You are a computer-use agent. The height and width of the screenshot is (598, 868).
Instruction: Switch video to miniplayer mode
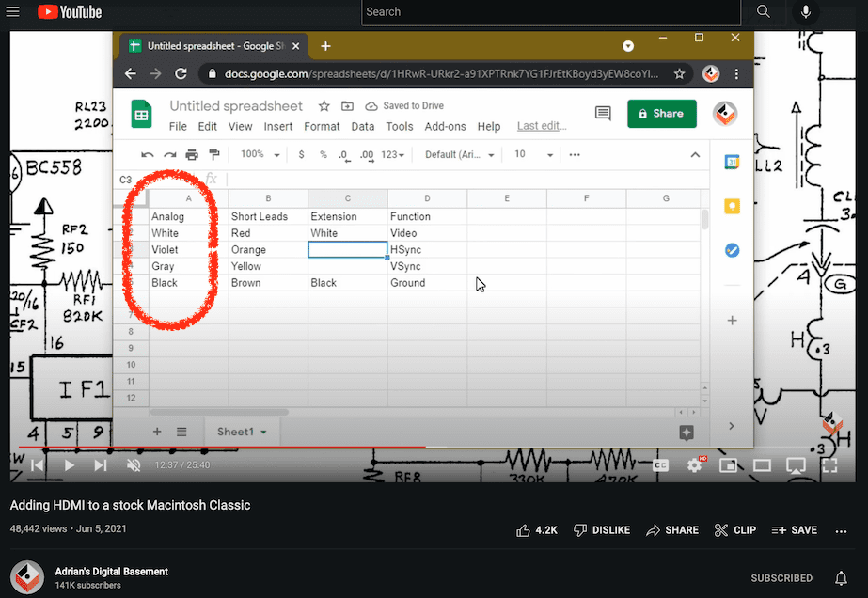pyautogui.click(x=728, y=465)
